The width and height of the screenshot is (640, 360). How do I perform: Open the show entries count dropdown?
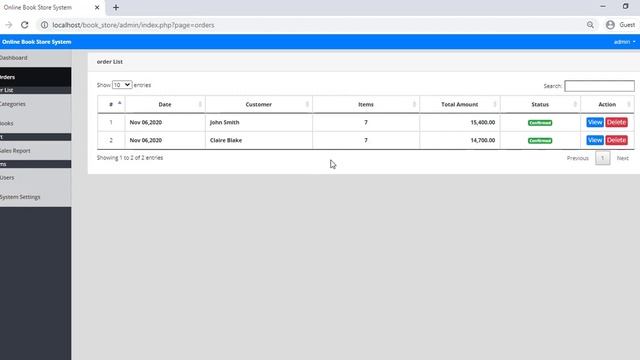click(x=122, y=85)
